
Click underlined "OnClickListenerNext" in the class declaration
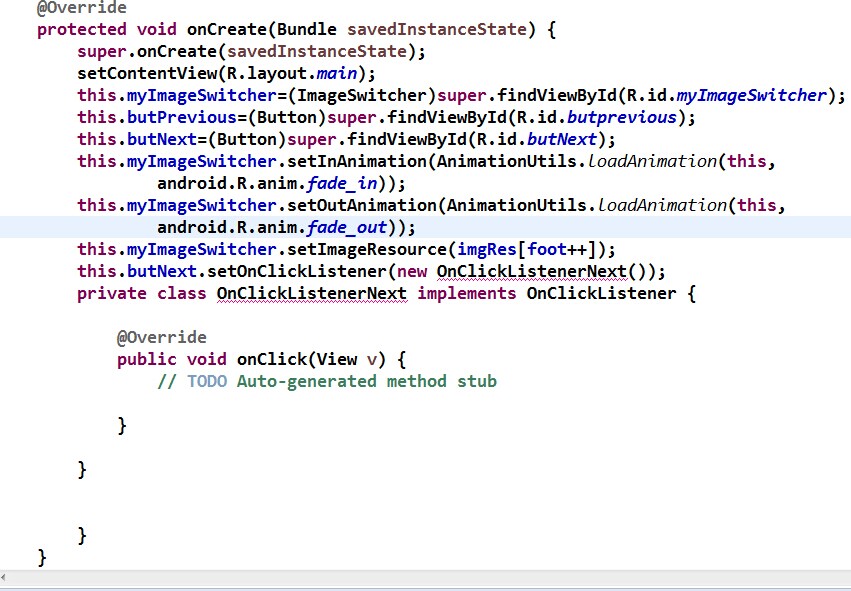(312, 294)
